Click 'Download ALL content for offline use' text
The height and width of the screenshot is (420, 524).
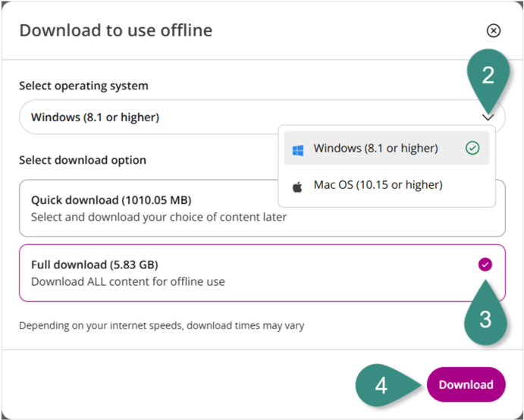127,281
